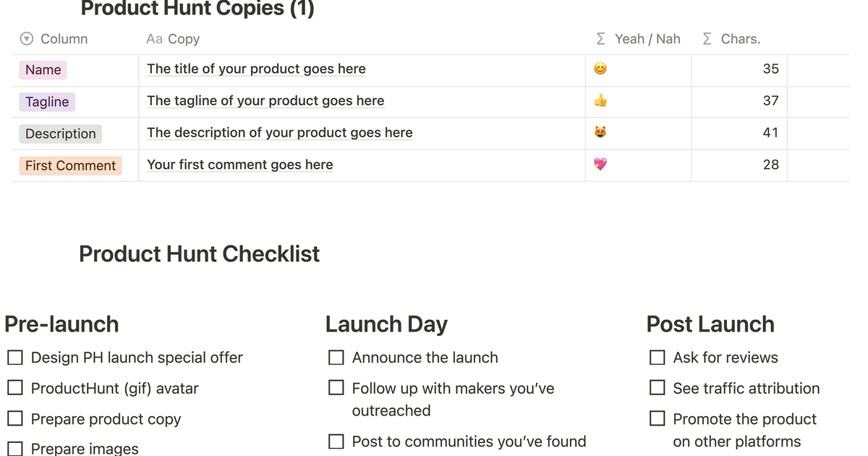Check the Design PH launch special offer task
Viewport: 868px width, 456px height.
point(15,357)
